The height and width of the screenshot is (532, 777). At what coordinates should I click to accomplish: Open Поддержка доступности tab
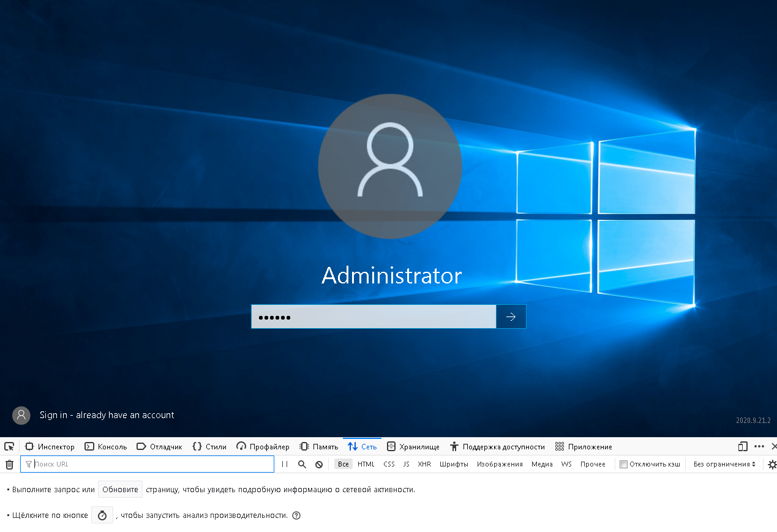tap(497, 447)
